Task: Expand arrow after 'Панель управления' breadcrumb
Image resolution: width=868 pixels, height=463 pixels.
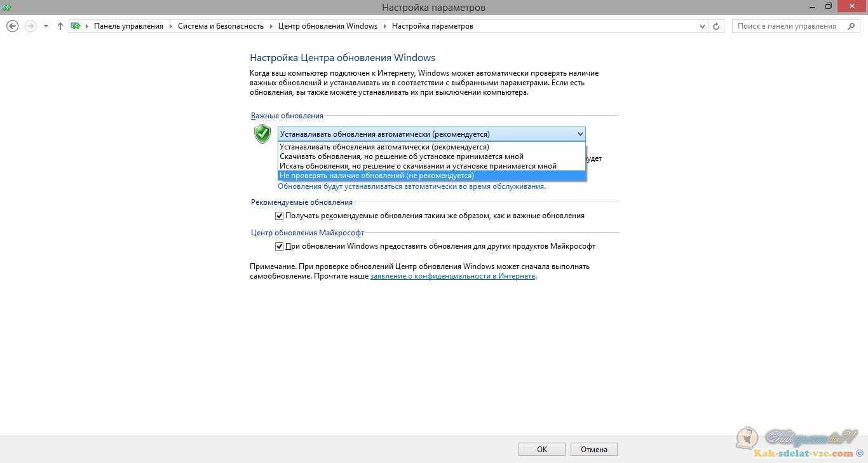Action: (x=170, y=26)
